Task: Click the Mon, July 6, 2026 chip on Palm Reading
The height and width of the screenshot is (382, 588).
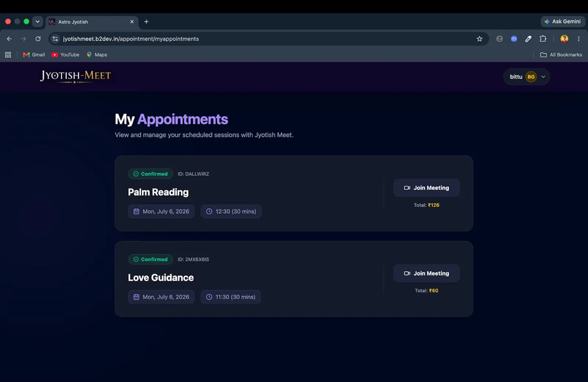Action: [x=161, y=212]
